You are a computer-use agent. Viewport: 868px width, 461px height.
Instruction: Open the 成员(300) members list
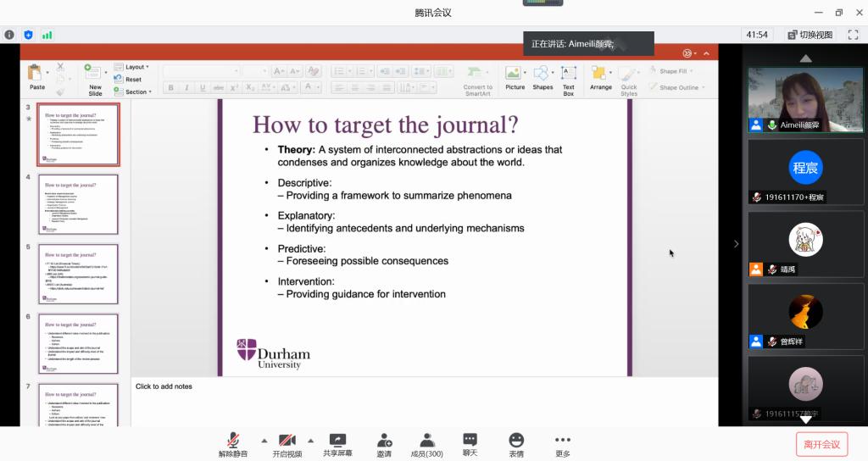coord(427,440)
